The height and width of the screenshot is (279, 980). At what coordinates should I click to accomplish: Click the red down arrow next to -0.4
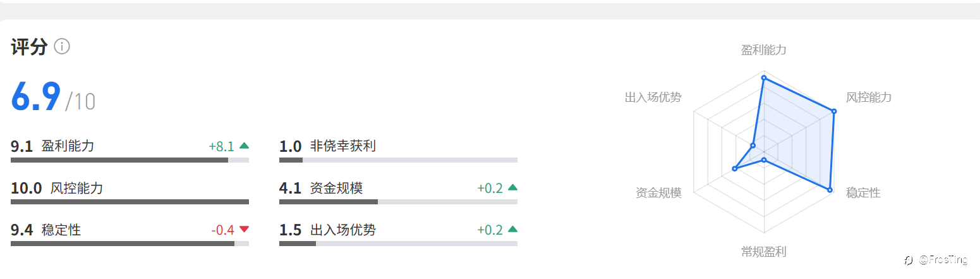click(x=245, y=230)
